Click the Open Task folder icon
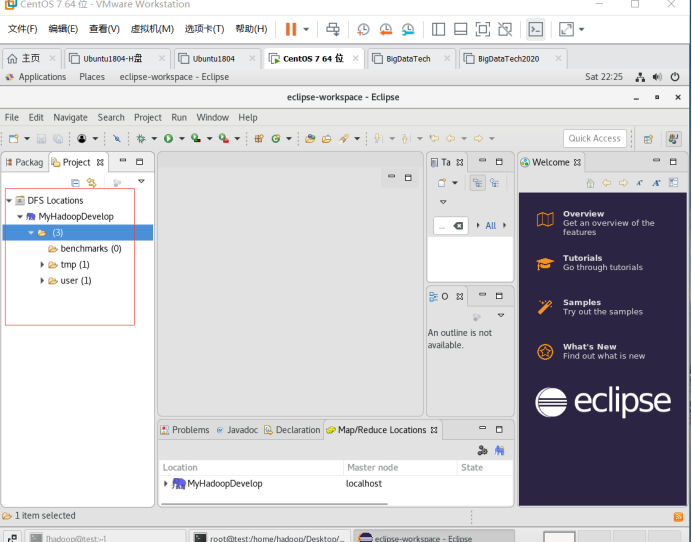The height and width of the screenshot is (542, 692). click(327, 139)
